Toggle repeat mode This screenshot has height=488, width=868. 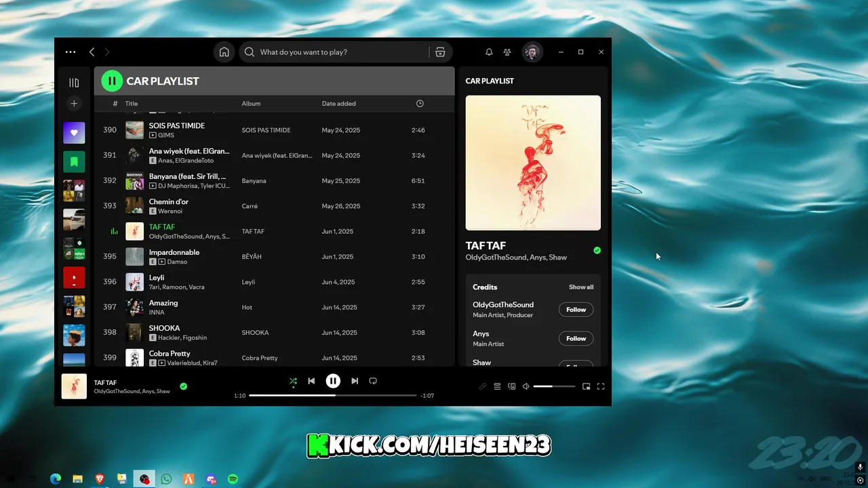[x=373, y=381]
